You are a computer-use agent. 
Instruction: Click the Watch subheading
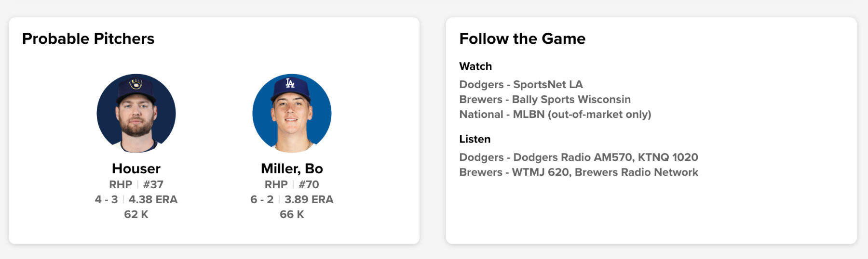(475, 66)
